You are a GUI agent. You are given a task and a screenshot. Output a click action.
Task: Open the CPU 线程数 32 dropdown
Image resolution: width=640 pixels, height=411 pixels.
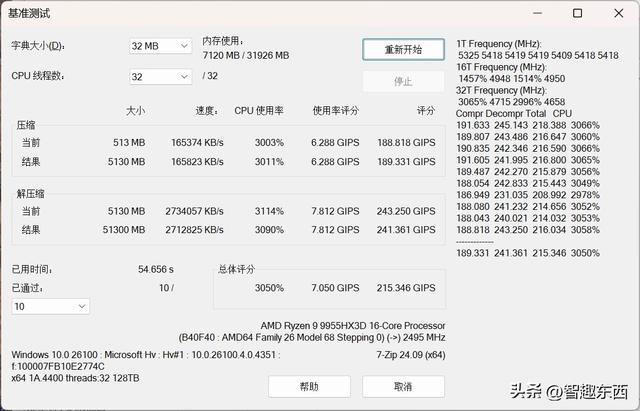click(x=160, y=77)
